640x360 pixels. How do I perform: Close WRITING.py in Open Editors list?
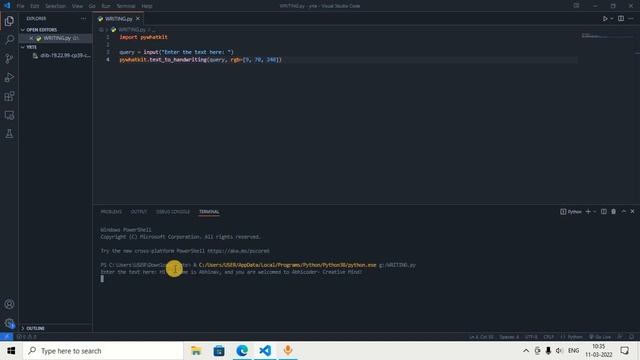tap(31, 38)
